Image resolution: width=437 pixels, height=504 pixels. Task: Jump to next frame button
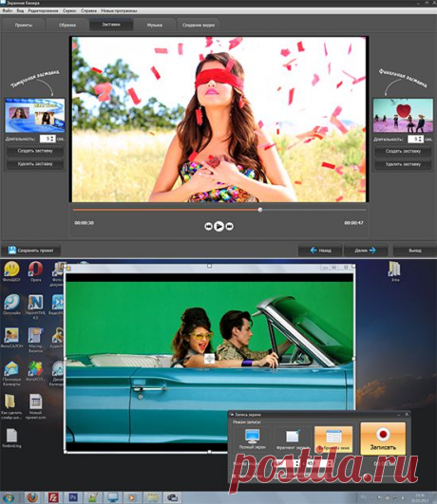[x=230, y=226]
